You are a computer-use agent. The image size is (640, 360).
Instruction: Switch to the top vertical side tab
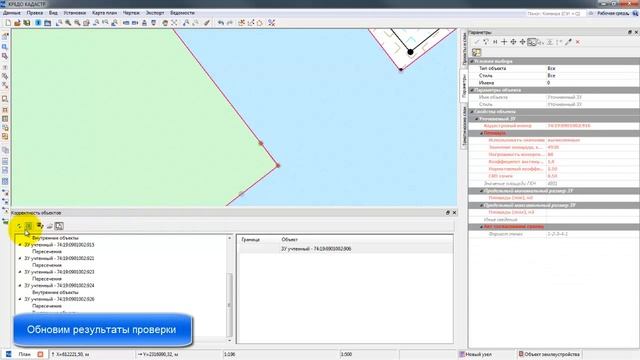click(464, 49)
